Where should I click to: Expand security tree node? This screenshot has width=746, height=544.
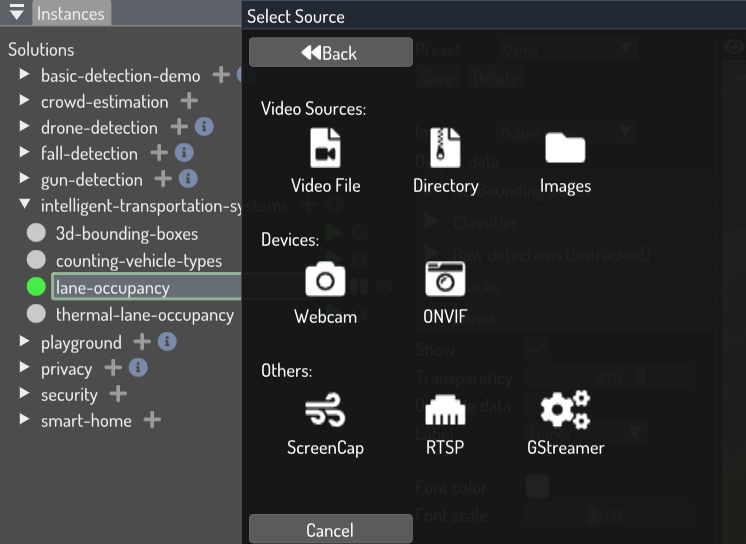pos(24,393)
